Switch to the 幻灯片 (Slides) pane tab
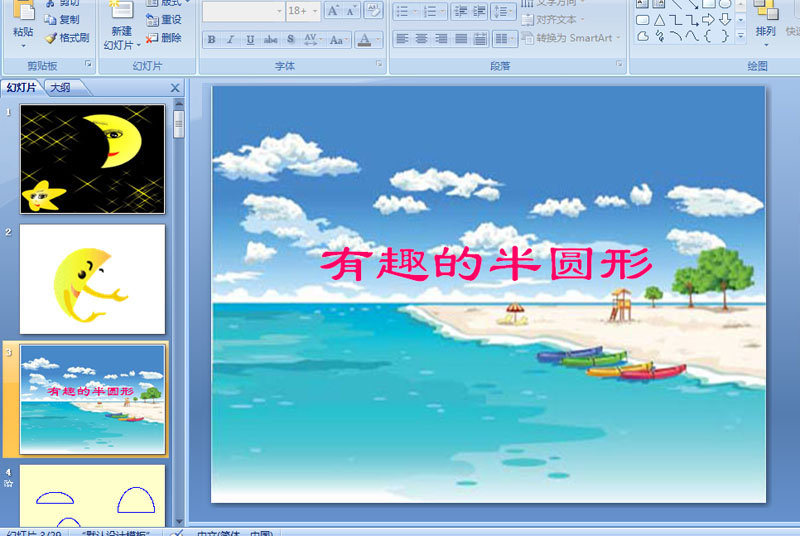This screenshot has height=536, width=800. (21, 88)
